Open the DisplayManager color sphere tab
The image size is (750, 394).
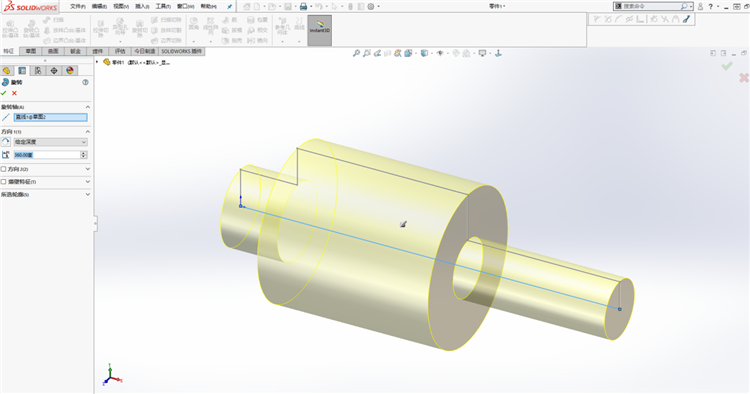pos(70,71)
